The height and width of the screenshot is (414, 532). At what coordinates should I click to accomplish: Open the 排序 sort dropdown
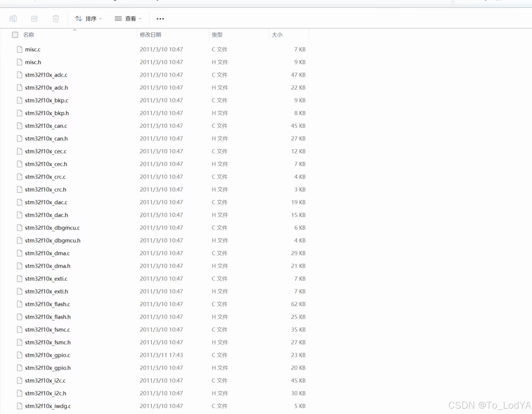pos(88,19)
